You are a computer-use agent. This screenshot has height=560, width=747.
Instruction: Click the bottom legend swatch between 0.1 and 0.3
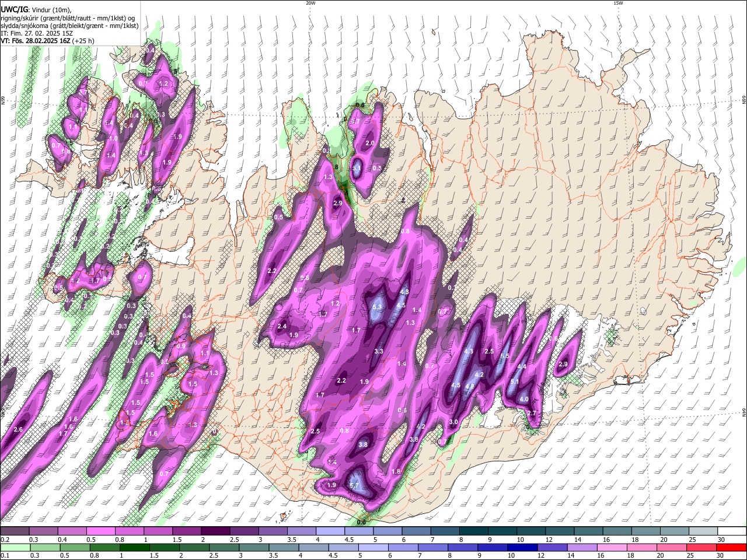pos(15,547)
